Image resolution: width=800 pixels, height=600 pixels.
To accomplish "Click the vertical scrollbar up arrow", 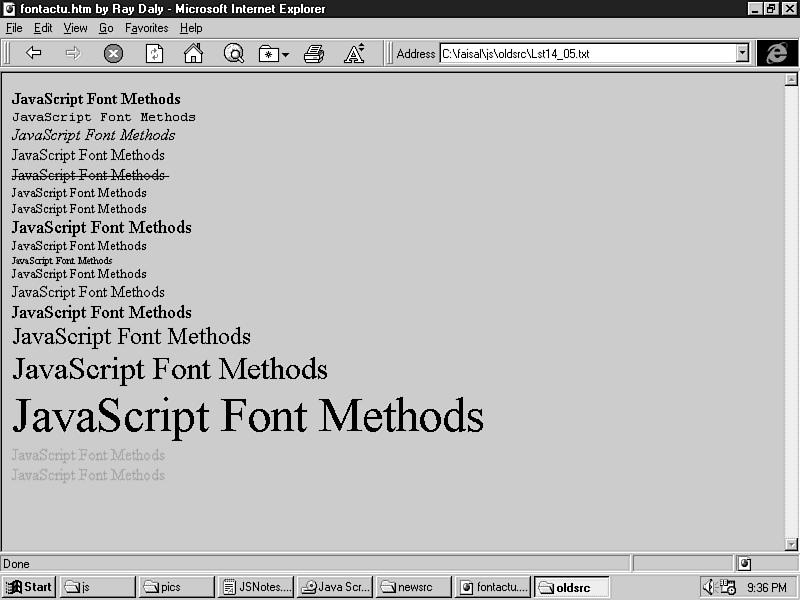I will click(791, 79).
